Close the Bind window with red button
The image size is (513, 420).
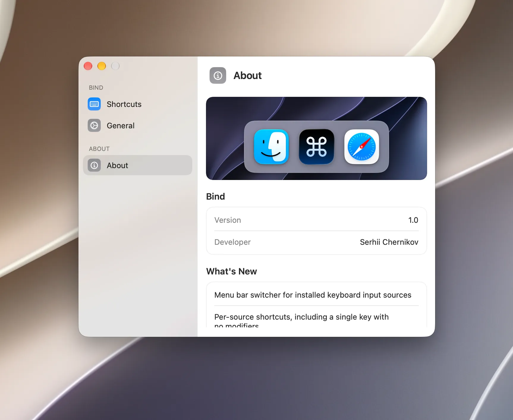click(88, 66)
